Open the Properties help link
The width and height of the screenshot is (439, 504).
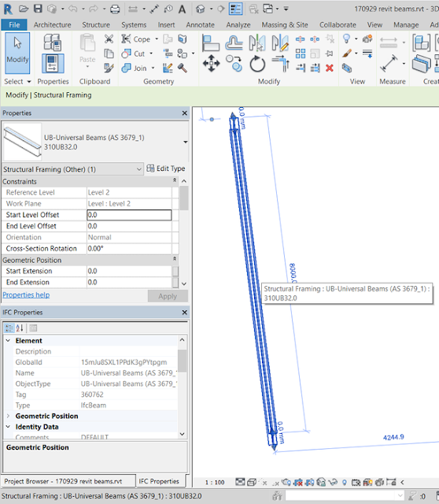click(26, 295)
